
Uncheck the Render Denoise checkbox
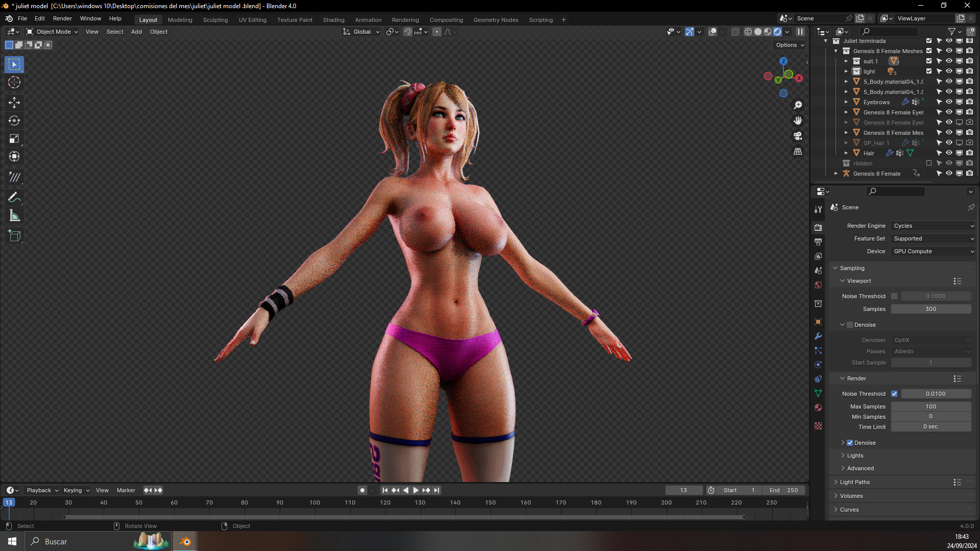[x=850, y=443]
